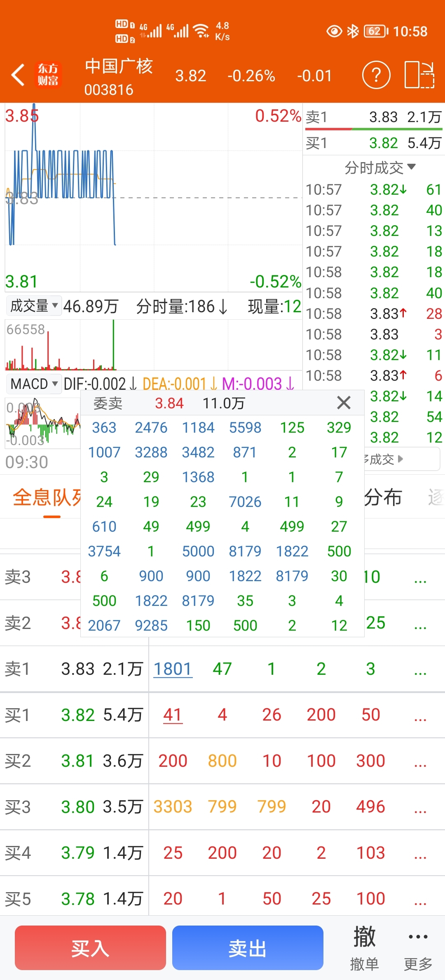Close the 委卖 3.84 queue popup

(344, 403)
